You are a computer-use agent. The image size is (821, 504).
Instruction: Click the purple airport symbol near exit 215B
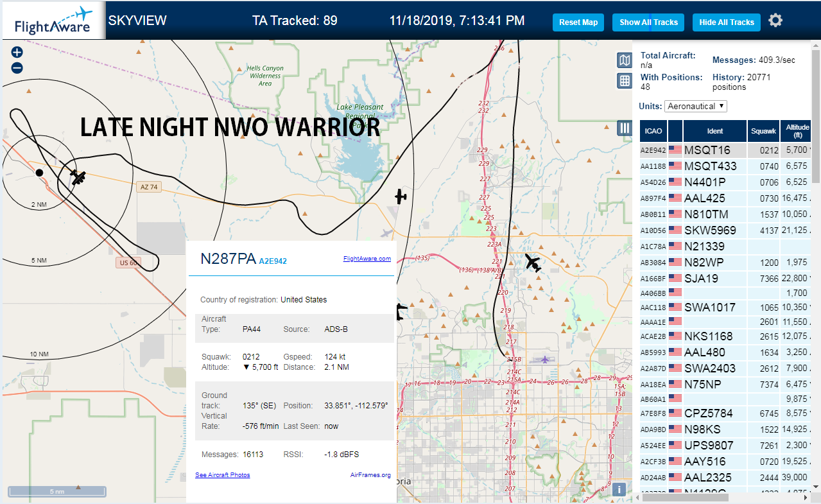(545, 359)
